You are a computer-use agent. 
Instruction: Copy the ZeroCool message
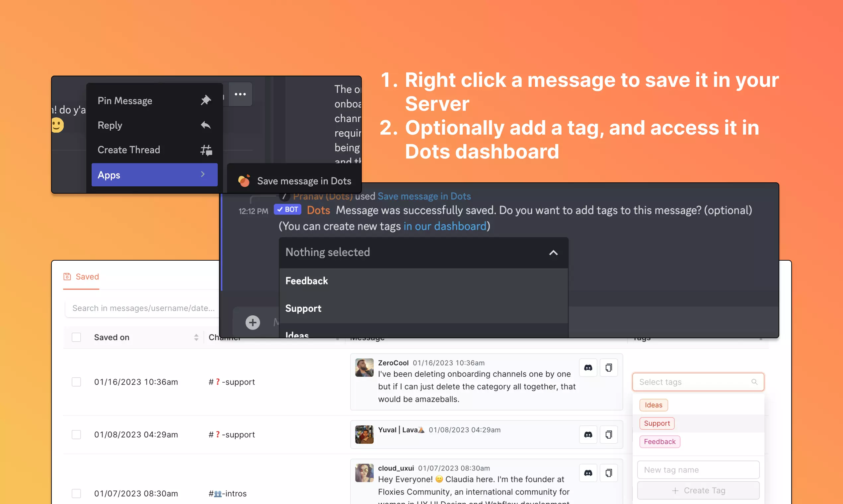pyautogui.click(x=608, y=367)
